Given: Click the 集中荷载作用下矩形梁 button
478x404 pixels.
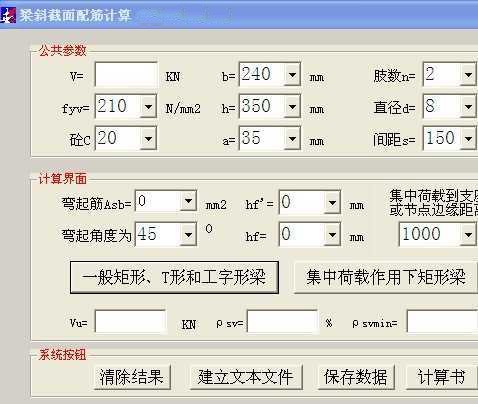Looking at the screenshot, I should (385, 278).
